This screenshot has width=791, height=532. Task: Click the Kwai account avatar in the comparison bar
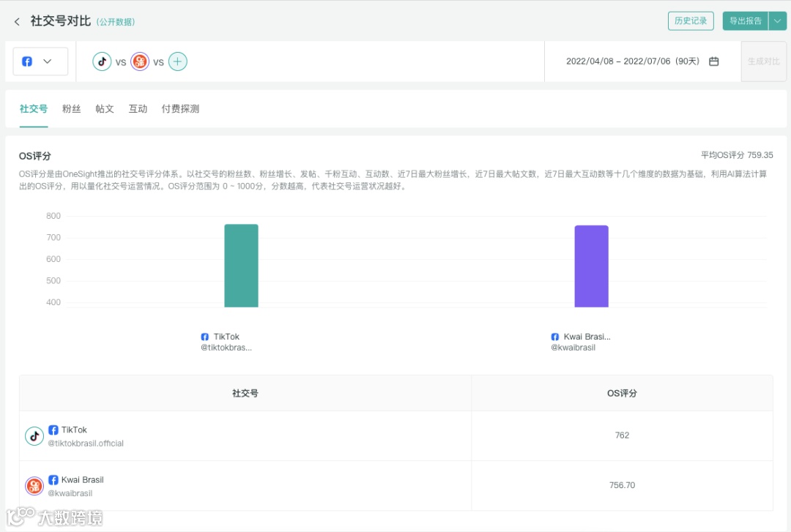[x=140, y=61]
